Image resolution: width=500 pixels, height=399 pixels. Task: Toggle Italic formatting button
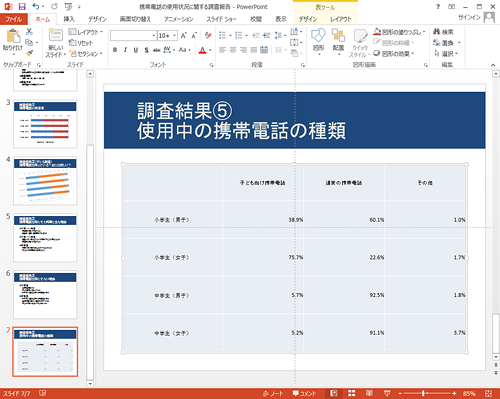pyautogui.click(x=125, y=50)
